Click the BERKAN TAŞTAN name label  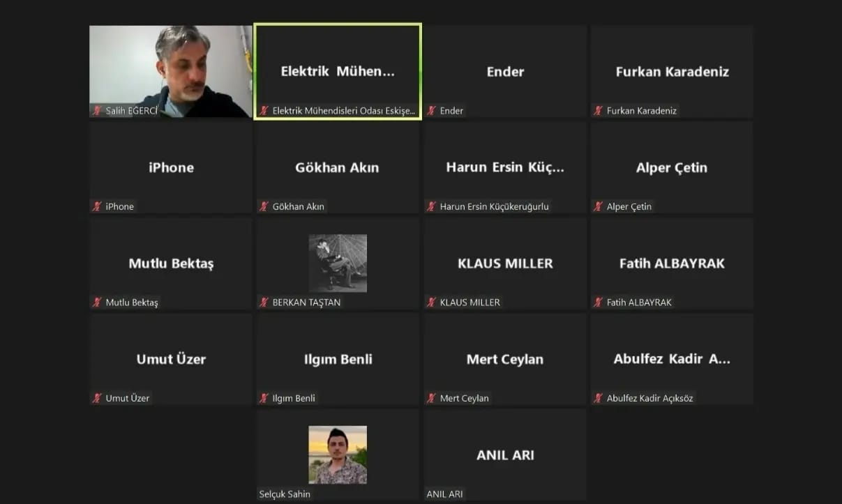point(307,303)
